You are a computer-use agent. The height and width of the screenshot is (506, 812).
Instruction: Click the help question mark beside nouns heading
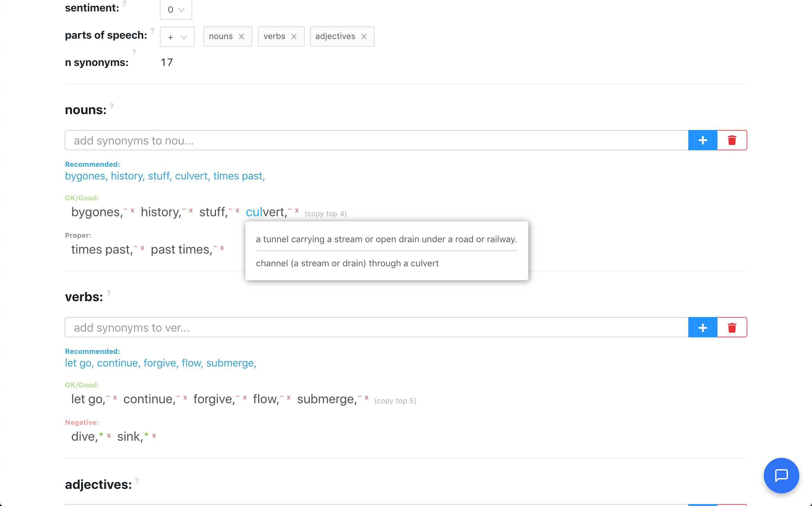coord(112,106)
